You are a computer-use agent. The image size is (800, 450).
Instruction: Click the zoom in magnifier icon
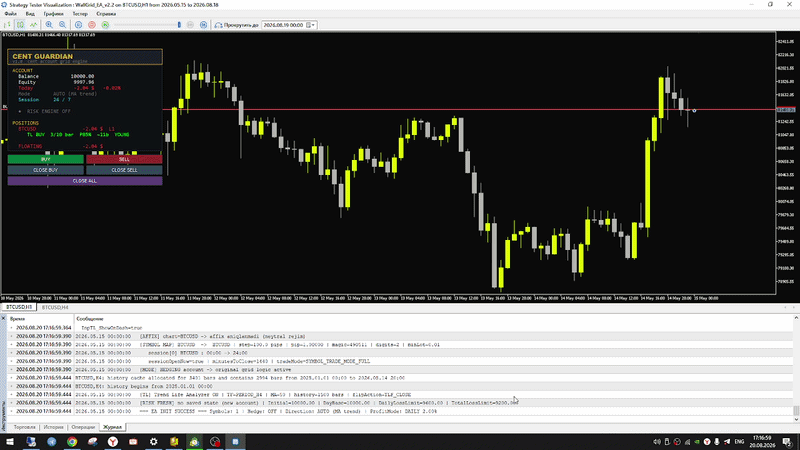pyautogui.click(x=49, y=24)
